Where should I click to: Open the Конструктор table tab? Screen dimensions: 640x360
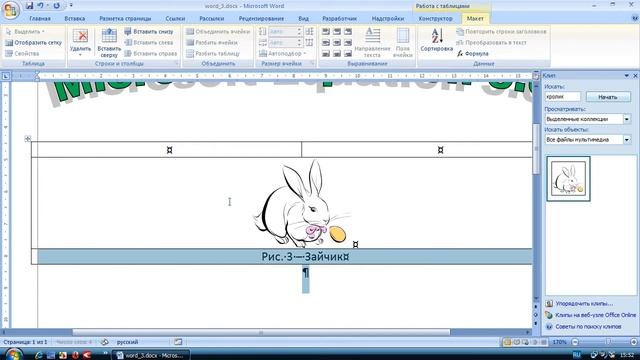point(436,18)
